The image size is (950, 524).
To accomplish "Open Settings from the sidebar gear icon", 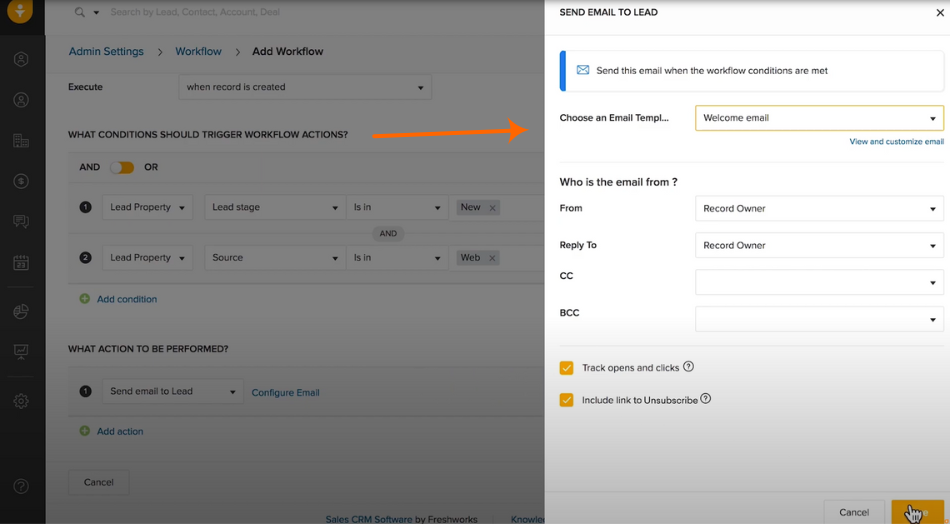I will click(x=21, y=400).
